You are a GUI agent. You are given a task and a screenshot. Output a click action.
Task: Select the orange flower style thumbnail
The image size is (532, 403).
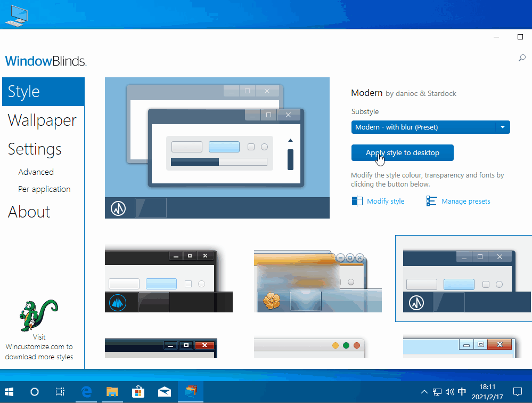point(318,281)
